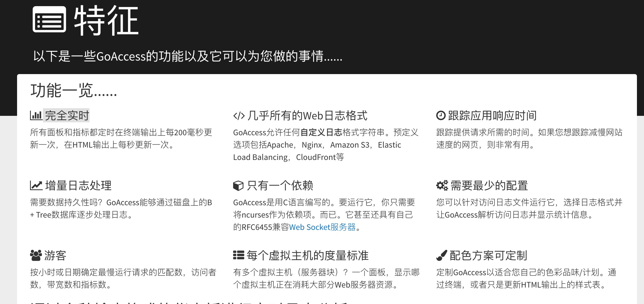Click the gears icon beside 需要最少的配置
644x304 pixels.
pos(442,186)
